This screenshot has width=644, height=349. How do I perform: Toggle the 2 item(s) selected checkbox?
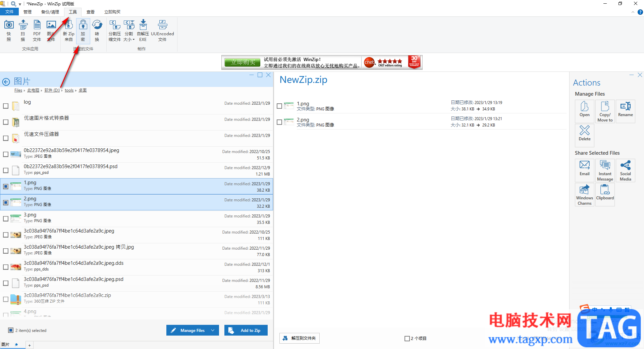(11, 331)
